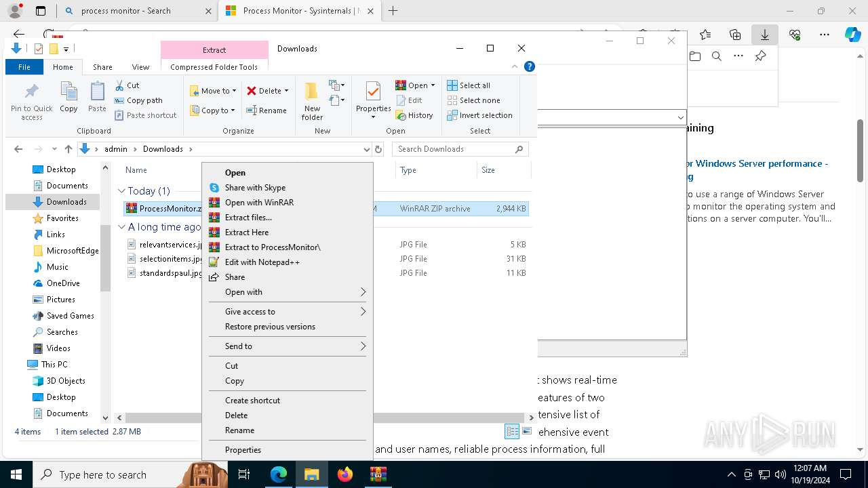Select OneDrive in navigation pane

[63, 283]
